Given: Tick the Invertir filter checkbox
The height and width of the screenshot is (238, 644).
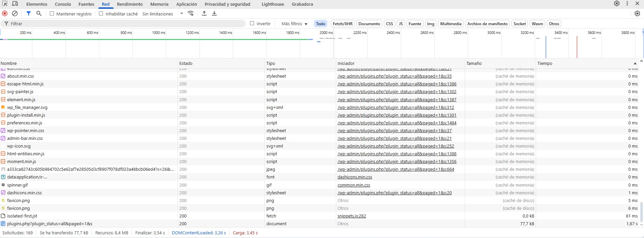Looking at the screenshot, I should (252, 24).
